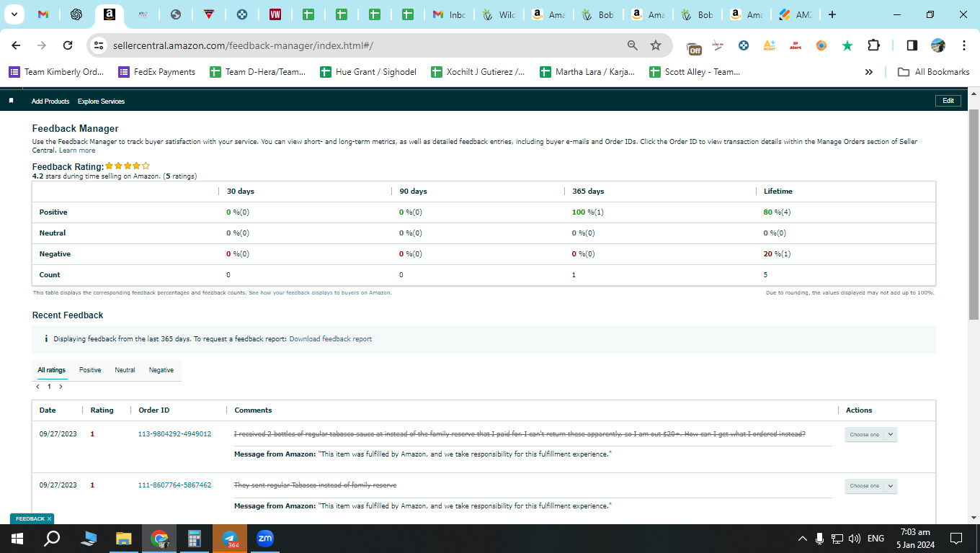Click the Edit button
Viewport: 980px width, 553px height.
948,101
